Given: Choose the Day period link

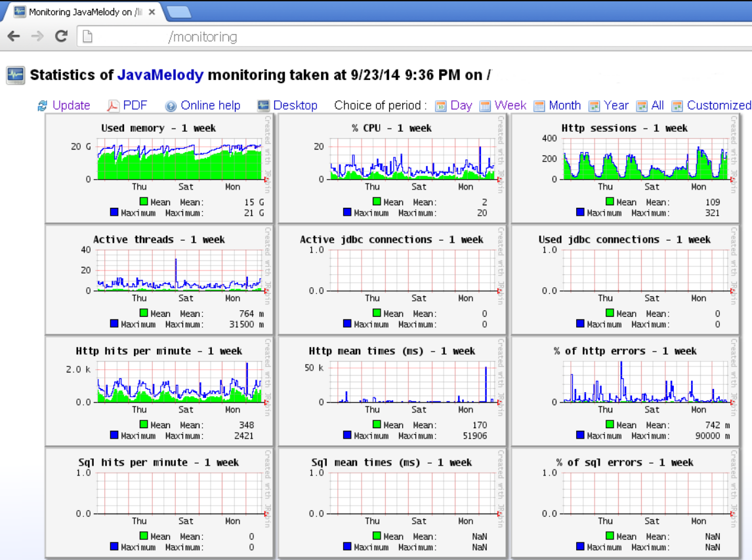Looking at the screenshot, I should pos(461,106).
